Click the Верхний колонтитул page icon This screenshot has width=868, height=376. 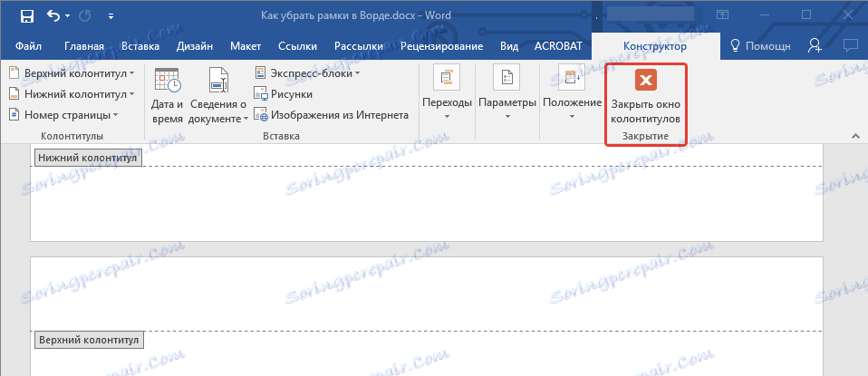[x=14, y=73]
